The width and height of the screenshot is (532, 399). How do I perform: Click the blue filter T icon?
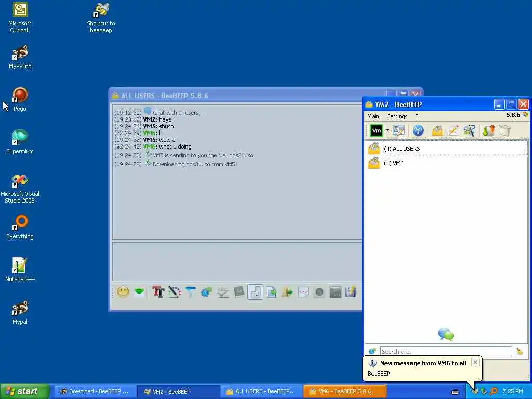pos(191,292)
